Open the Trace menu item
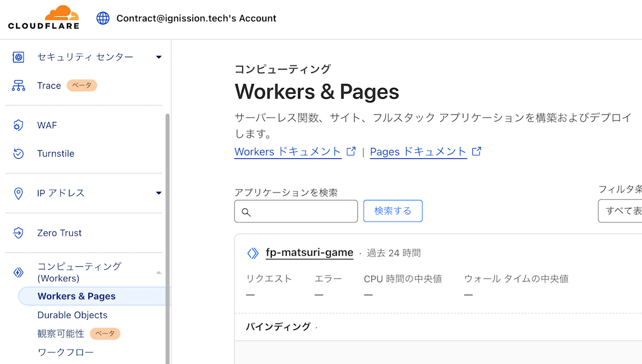642x364 pixels. click(49, 86)
